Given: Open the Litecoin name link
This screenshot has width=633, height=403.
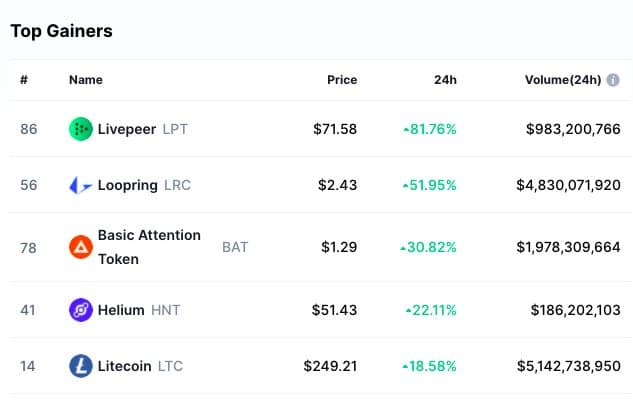Looking at the screenshot, I should (x=125, y=366).
